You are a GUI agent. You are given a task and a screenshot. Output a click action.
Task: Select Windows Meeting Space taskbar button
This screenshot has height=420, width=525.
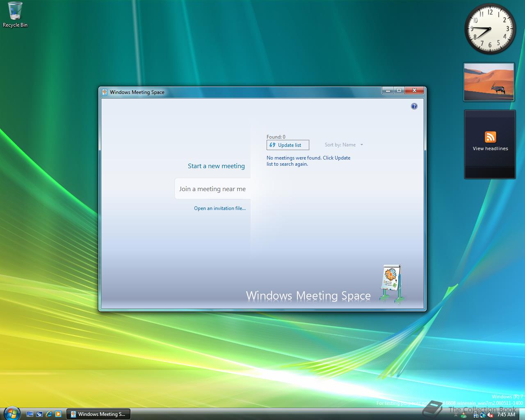(98, 414)
